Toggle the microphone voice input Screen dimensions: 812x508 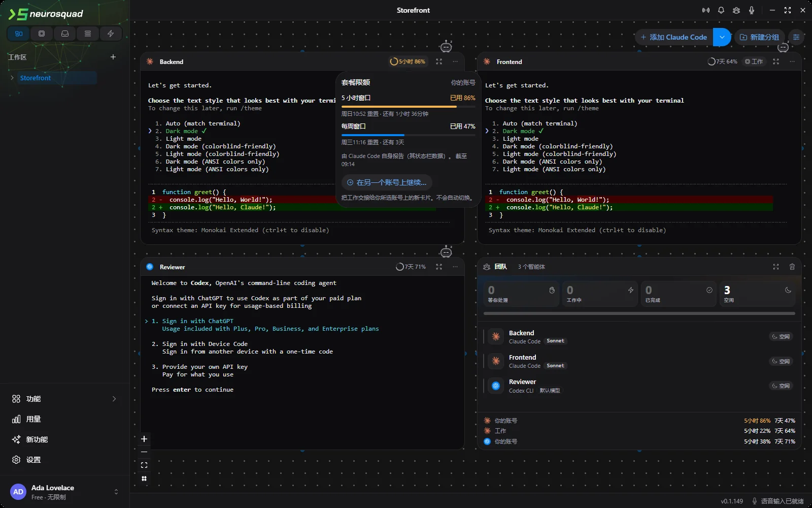coord(752,10)
